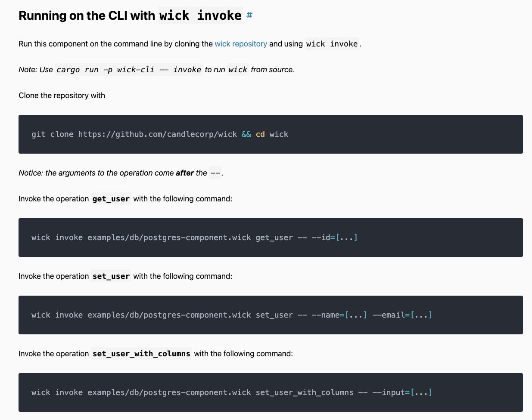Click the "--input=[...]" argument
Image resolution: width=532 pixels, height=420 pixels.
coord(402,392)
